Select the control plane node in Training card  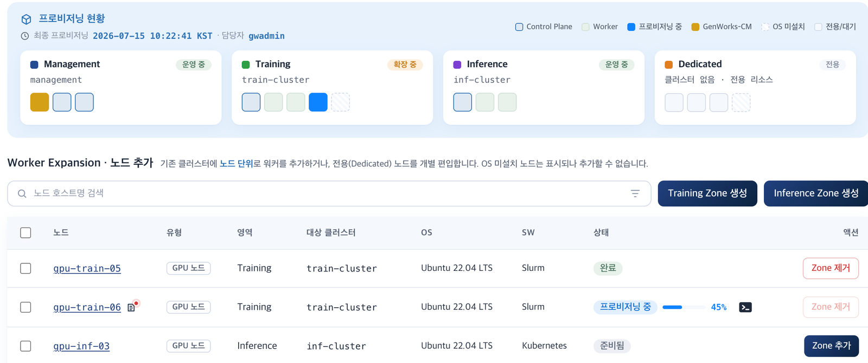251,102
